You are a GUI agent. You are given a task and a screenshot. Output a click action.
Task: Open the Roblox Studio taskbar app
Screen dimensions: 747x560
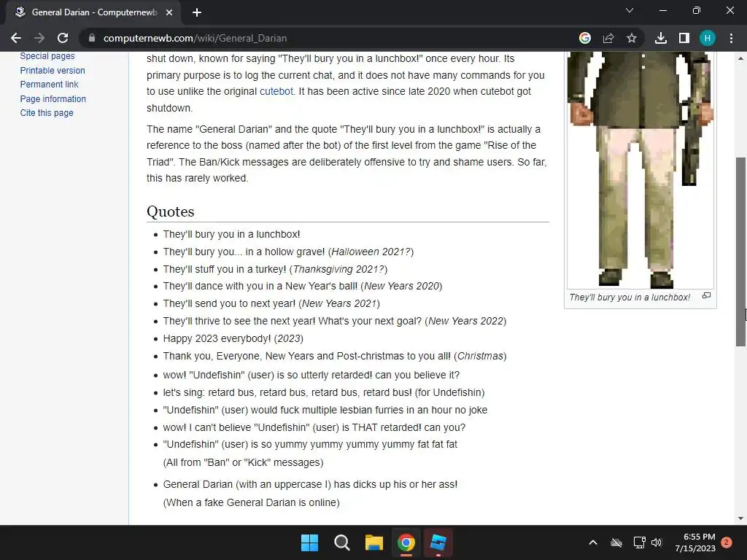pos(438,542)
